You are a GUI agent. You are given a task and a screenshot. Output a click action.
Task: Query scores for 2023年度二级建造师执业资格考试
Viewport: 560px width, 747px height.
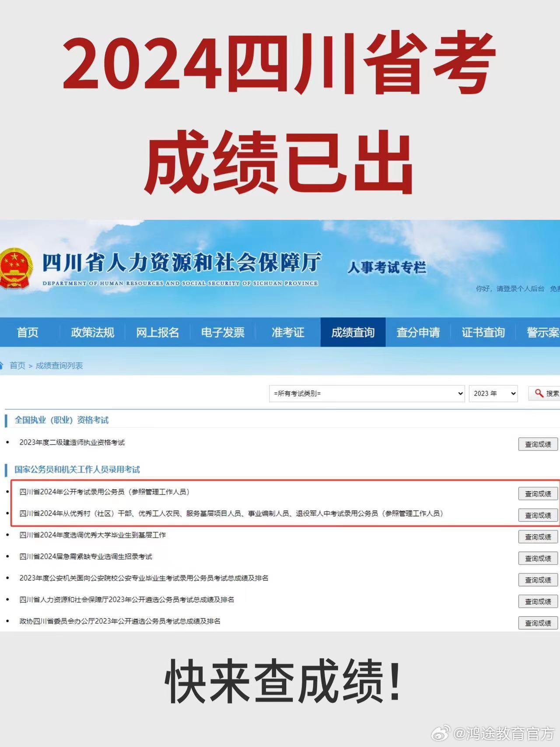click(x=538, y=444)
